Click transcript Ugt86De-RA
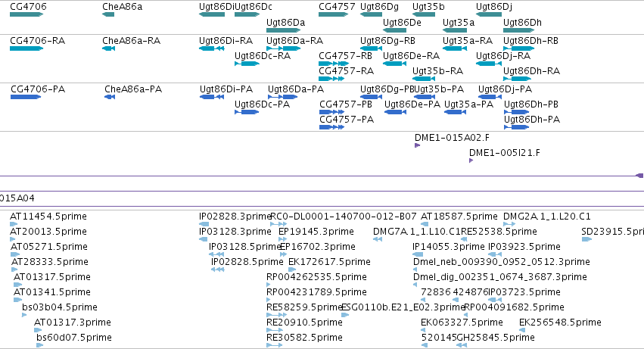This screenshot has height=349, width=644. click(x=394, y=64)
